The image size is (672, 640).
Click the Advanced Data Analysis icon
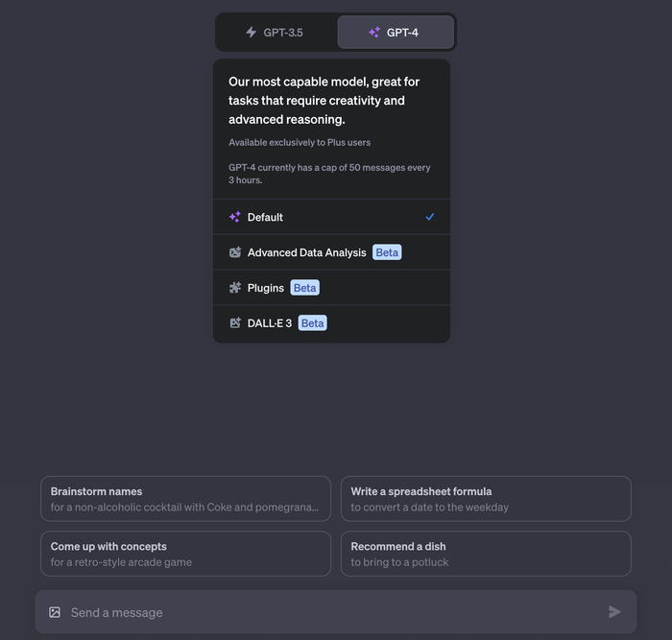[235, 252]
